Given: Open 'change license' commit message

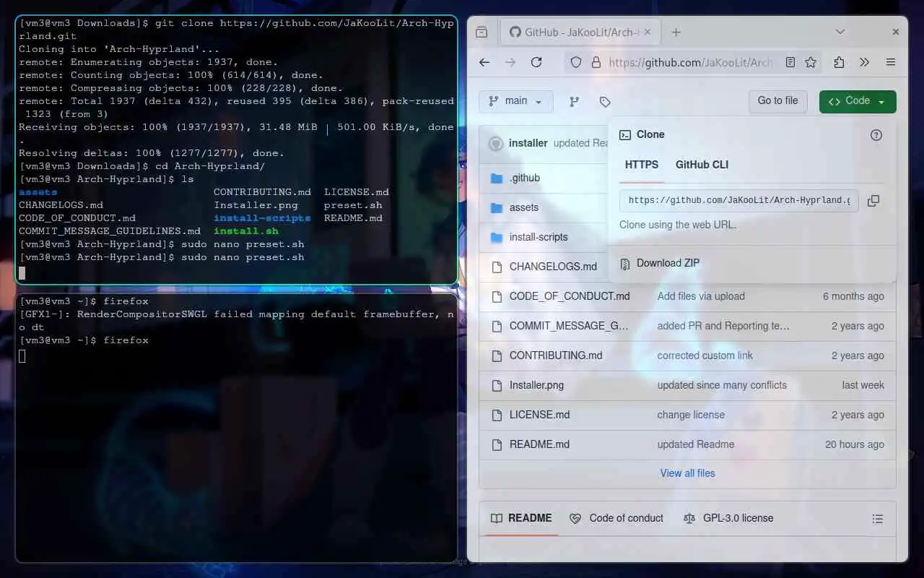Looking at the screenshot, I should click(691, 415).
